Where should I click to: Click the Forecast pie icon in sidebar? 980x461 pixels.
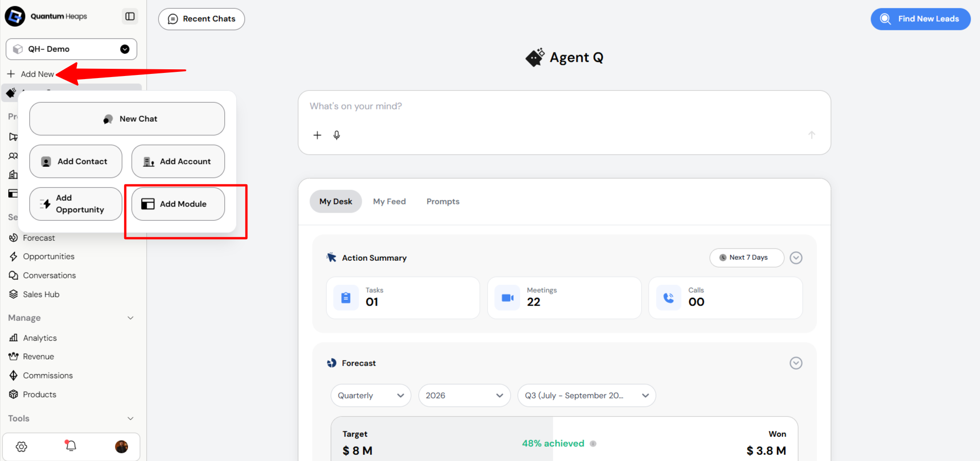point(13,238)
